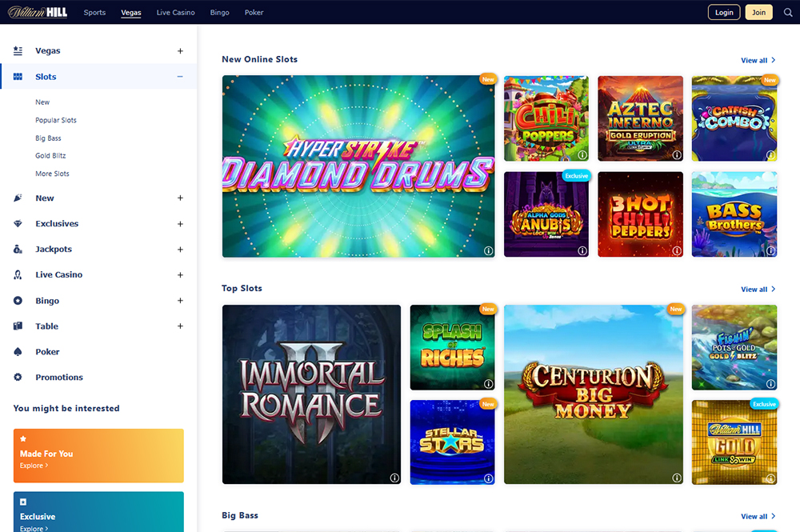Launch Centurion Big Money game tile

coord(594,394)
